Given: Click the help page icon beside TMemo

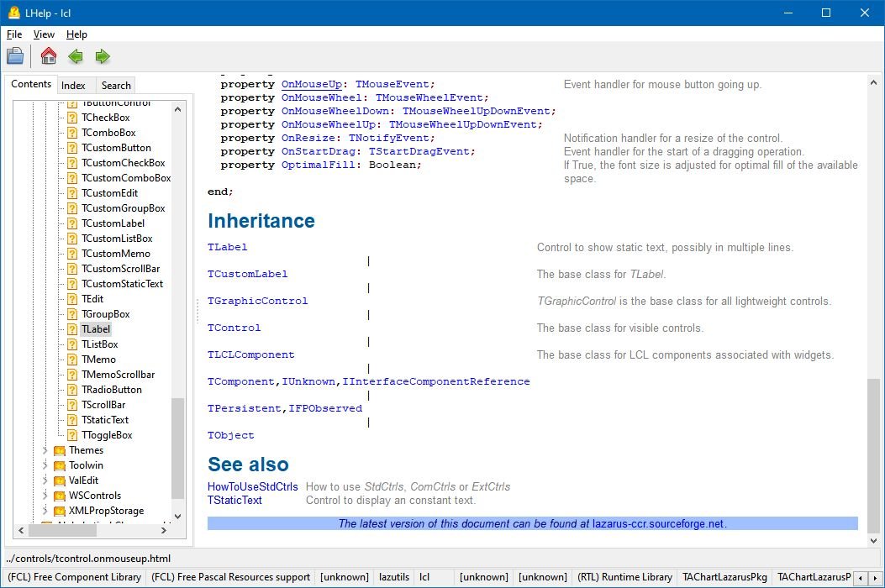Looking at the screenshot, I should coord(72,360).
